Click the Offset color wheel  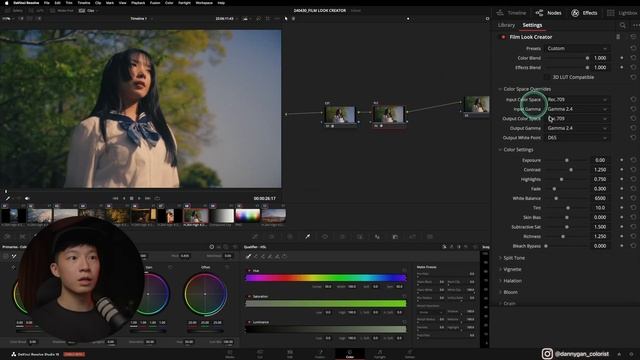(205, 294)
